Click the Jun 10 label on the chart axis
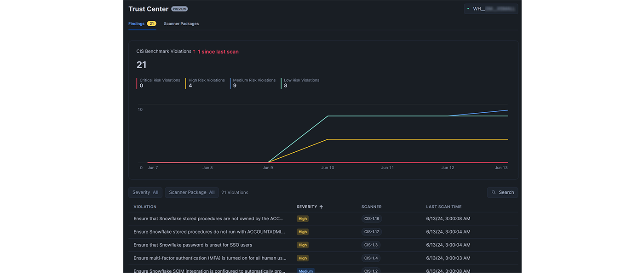 tap(328, 168)
